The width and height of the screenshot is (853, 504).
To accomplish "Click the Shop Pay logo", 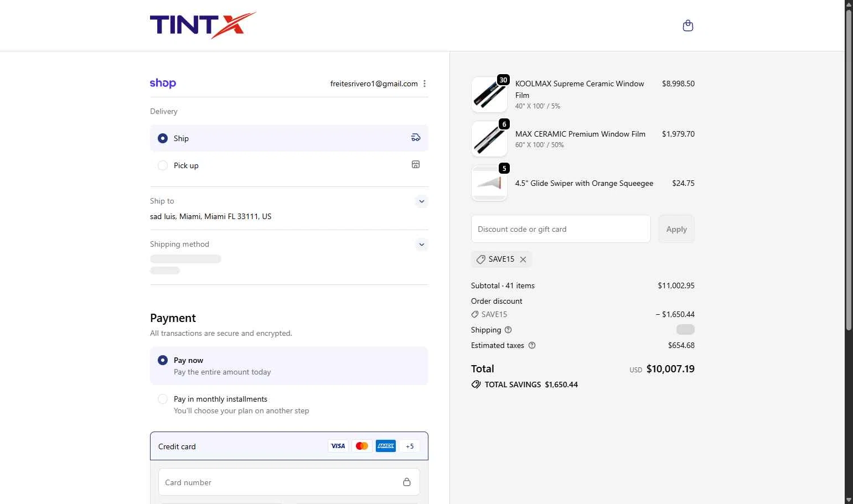I will [163, 83].
